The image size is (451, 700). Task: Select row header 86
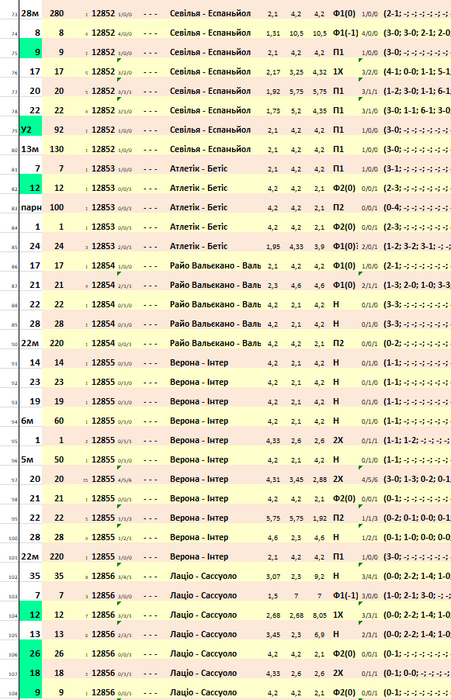14,266
